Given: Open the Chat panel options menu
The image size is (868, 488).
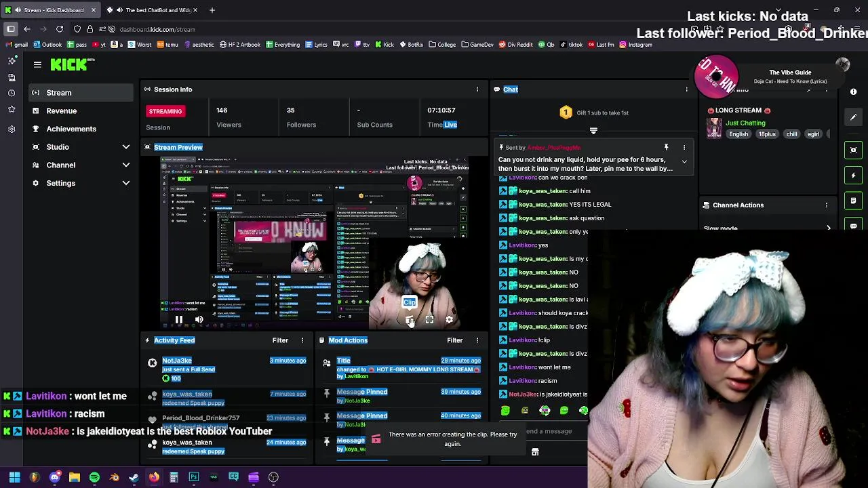Looking at the screenshot, I should 686,89.
